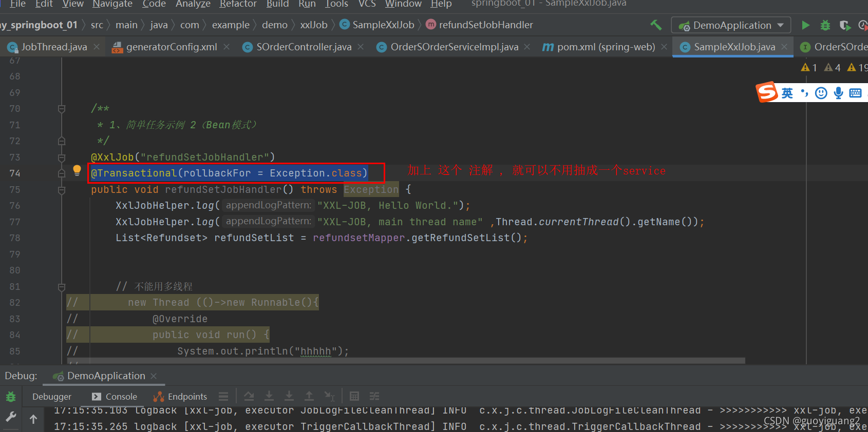Click Show Execution Point debug icon
Screen dimensions: 868x432
(249, 396)
